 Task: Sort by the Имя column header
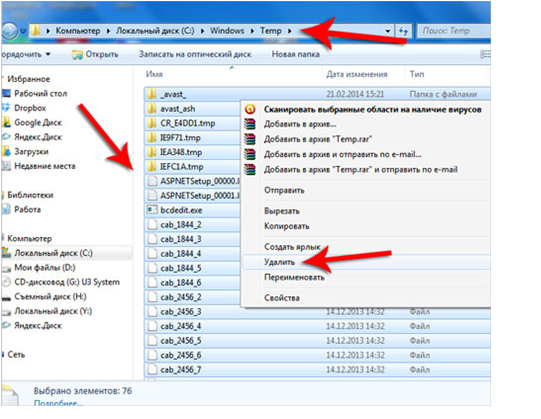point(154,74)
